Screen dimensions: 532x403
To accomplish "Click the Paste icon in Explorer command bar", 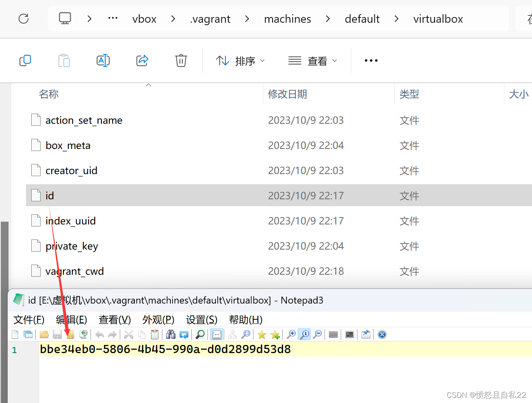I will [x=64, y=61].
